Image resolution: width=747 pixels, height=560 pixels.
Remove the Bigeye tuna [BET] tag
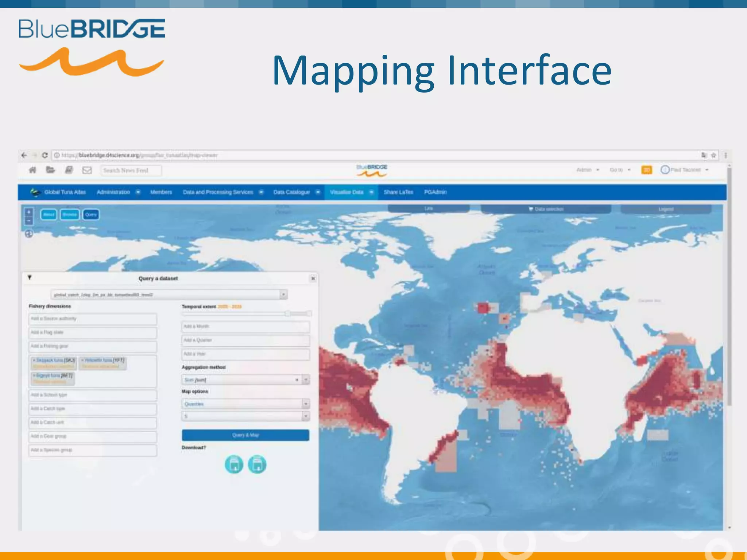pyautogui.click(x=34, y=376)
